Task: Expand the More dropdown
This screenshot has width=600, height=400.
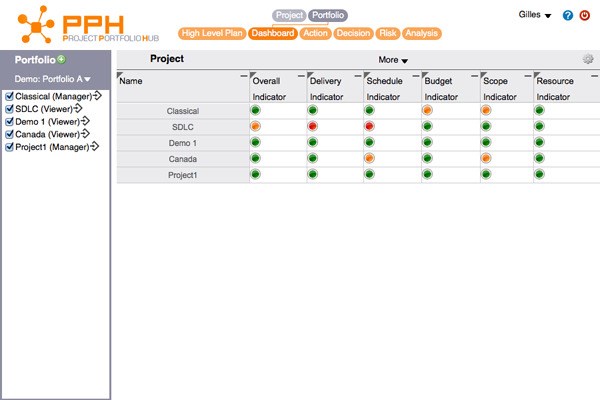Action: (393, 60)
